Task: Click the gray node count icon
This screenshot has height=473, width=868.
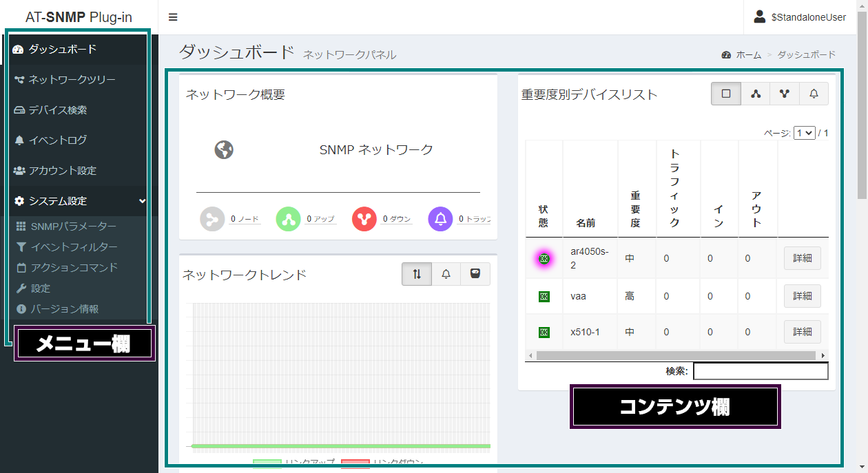Action: [213, 219]
